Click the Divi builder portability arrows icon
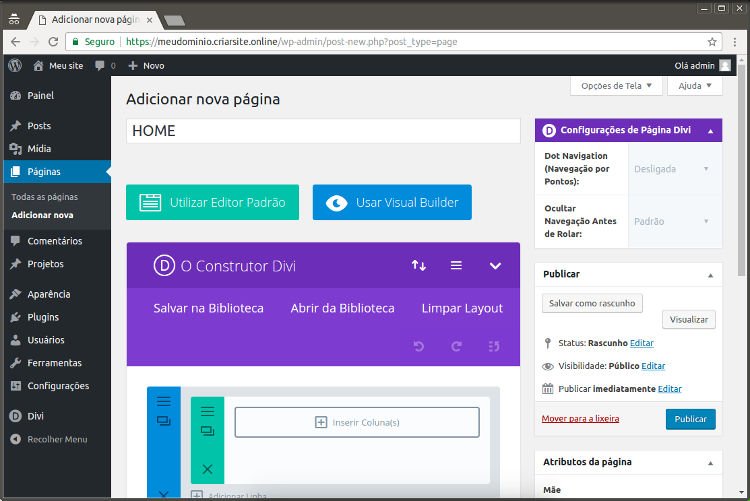The width and height of the screenshot is (750, 501). coord(418,266)
